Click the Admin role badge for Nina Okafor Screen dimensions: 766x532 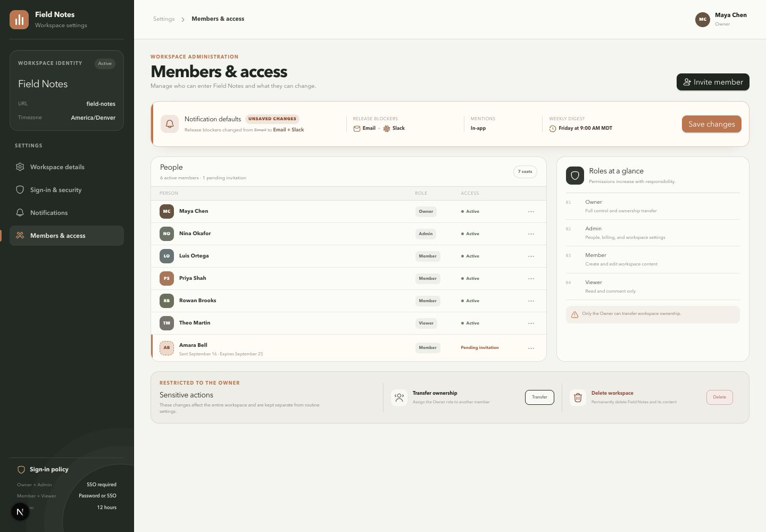pyautogui.click(x=426, y=234)
